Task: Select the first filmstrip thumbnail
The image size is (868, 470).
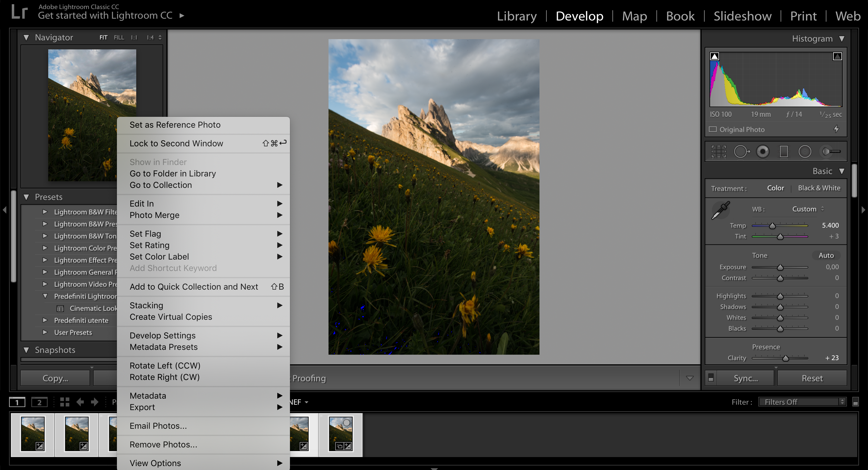Action: coord(33,434)
